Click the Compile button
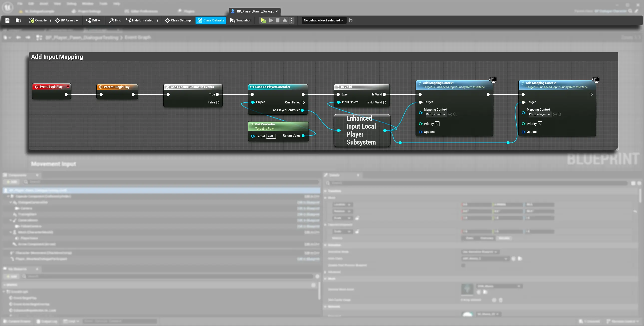This screenshot has height=326, width=644. click(x=38, y=20)
